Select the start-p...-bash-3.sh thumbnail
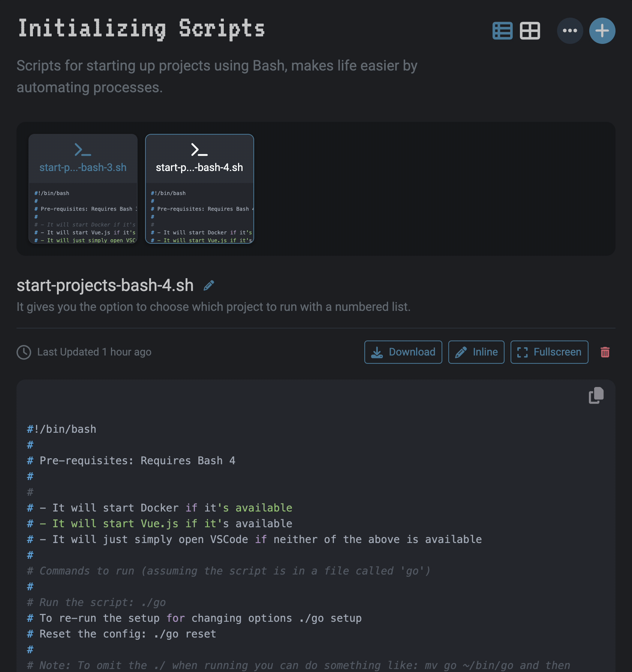632x672 pixels. pyautogui.click(x=83, y=187)
